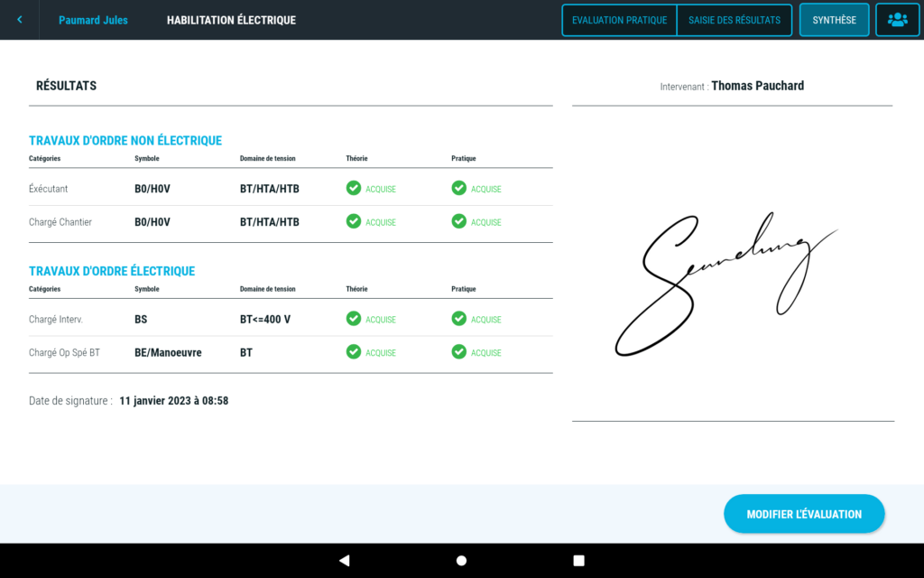Select the Synthèse tab

pos(834,20)
